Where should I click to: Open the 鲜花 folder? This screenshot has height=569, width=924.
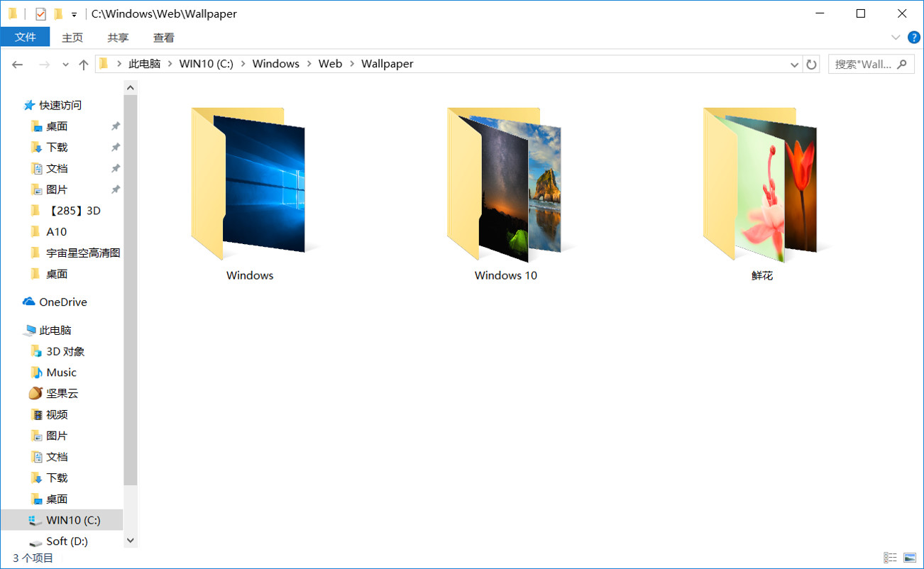761,194
